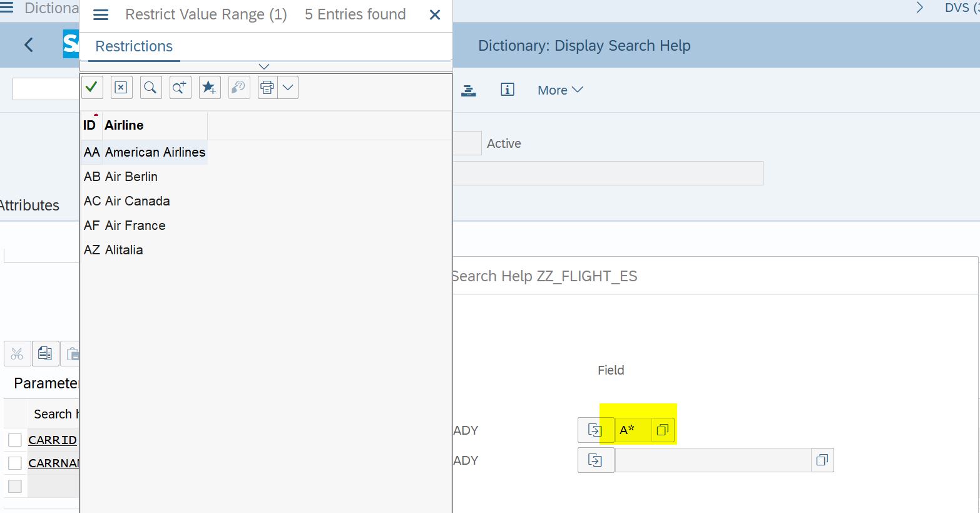Screen dimensions: 980x513
Task: Open the CARRID link in the parameter list
Action: pos(52,440)
